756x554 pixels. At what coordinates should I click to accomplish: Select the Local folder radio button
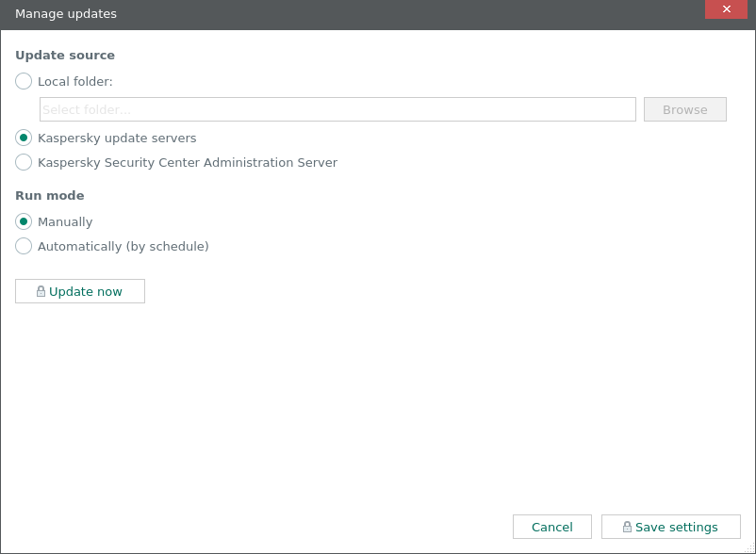pyautogui.click(x=24, y=82)
